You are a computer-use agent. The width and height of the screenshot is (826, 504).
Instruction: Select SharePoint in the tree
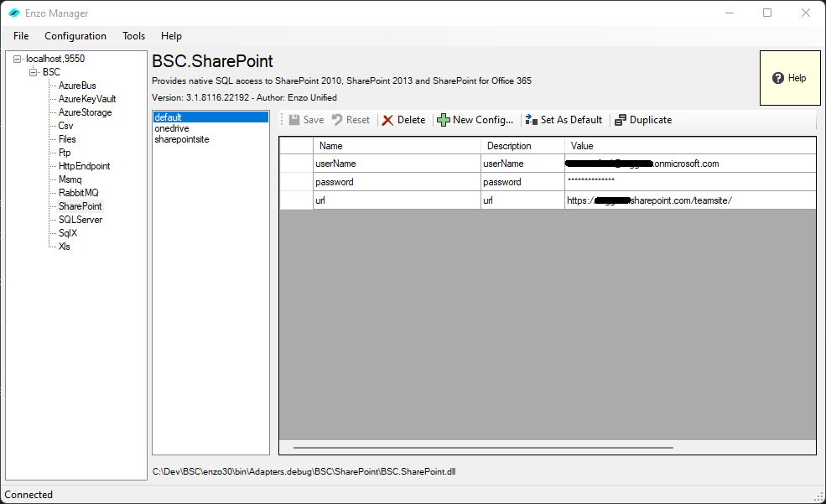[80, 206]
